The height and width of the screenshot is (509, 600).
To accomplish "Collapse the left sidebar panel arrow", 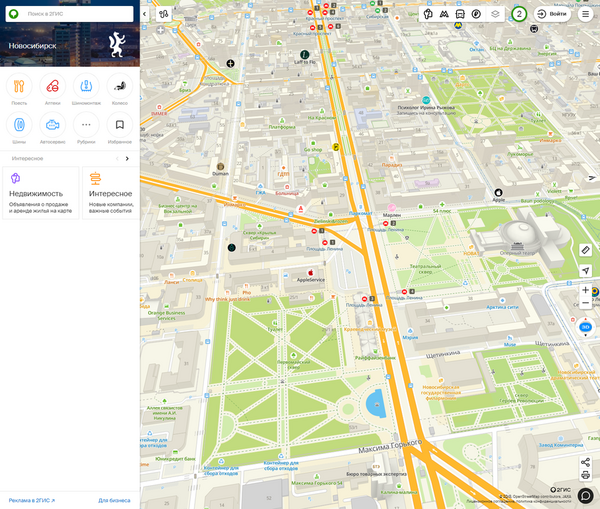I will tap(144, 14).
